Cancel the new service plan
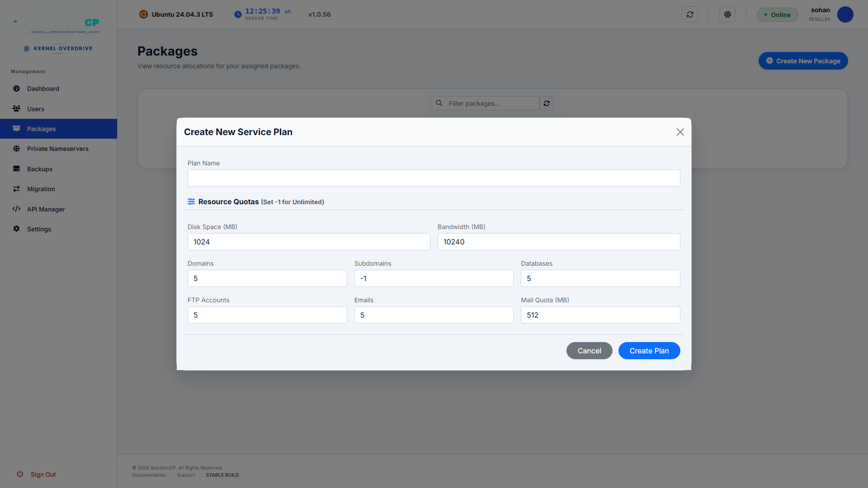Viewport: 868px width, 488px height. (x=589, y=351)
